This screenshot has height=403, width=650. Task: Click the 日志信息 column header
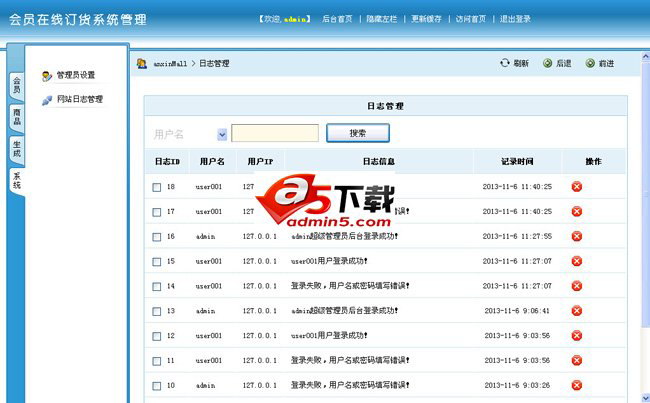point(378,162)
